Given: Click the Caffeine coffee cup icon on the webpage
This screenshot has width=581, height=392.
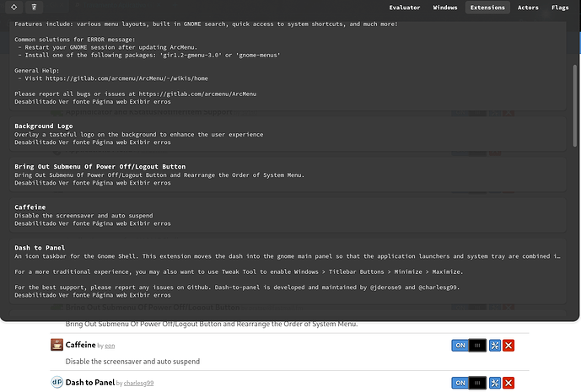Looking at the screenshot, I should 56,345.
